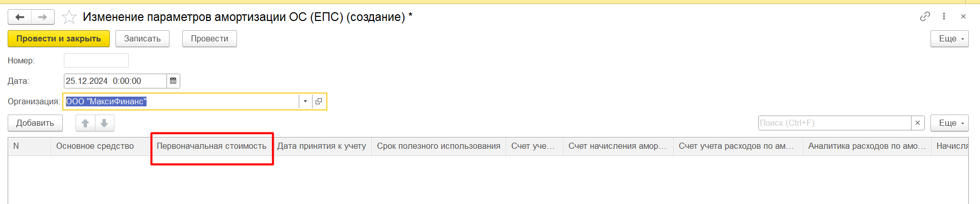This screenshot has height=204, width=980.
Task: Open the calendar date picker
Action: pyautogui.click(x=173, y=81)
